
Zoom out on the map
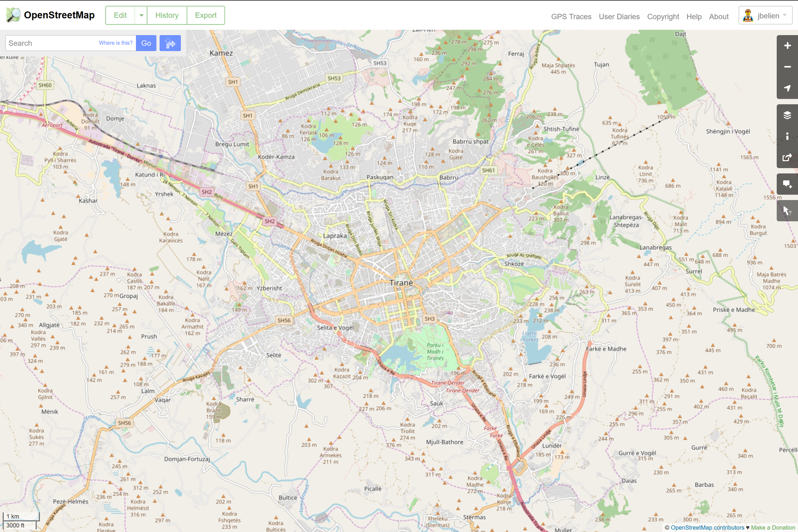tap(787, 67)
